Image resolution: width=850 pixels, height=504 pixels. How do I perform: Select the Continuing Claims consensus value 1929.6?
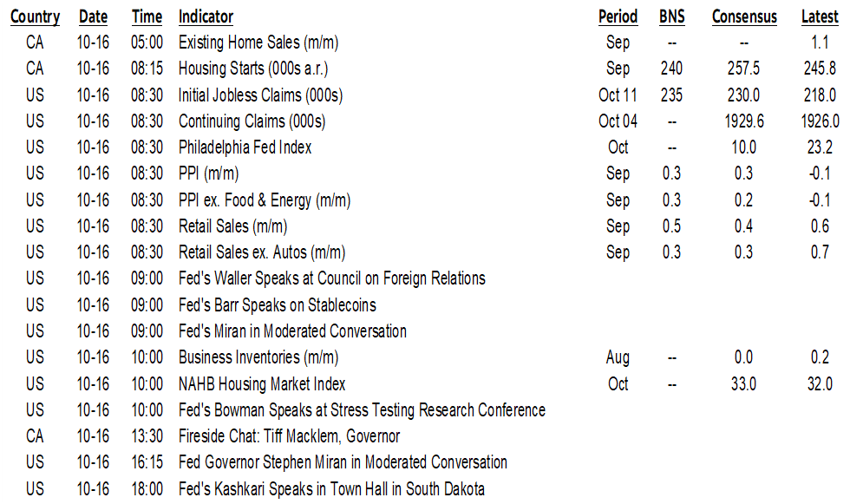click(x=743, y=121)
